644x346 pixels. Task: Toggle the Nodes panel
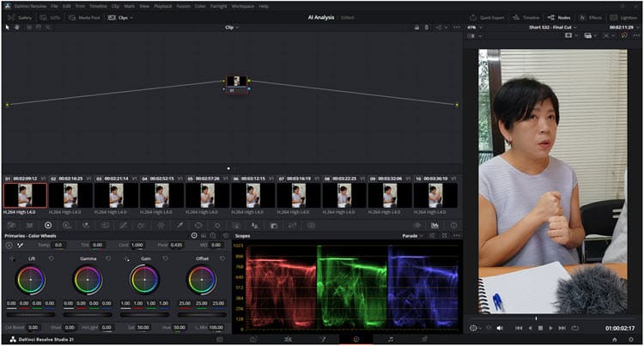[559, 18]
